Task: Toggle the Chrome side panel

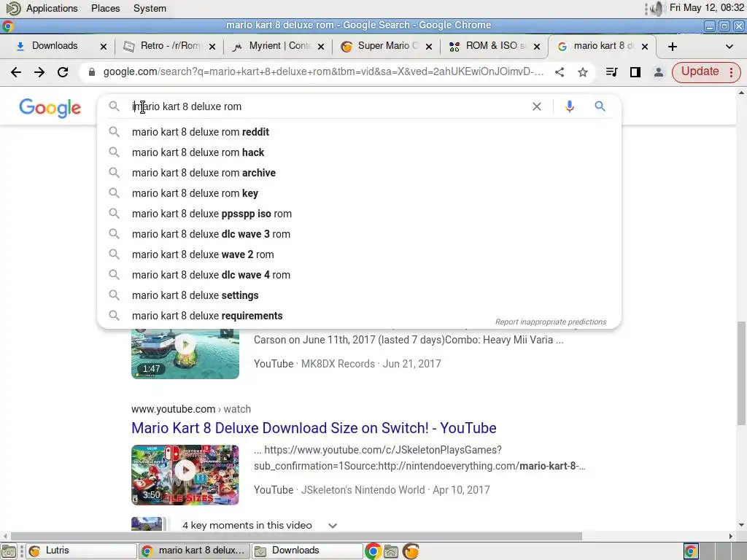Action: 635,72
